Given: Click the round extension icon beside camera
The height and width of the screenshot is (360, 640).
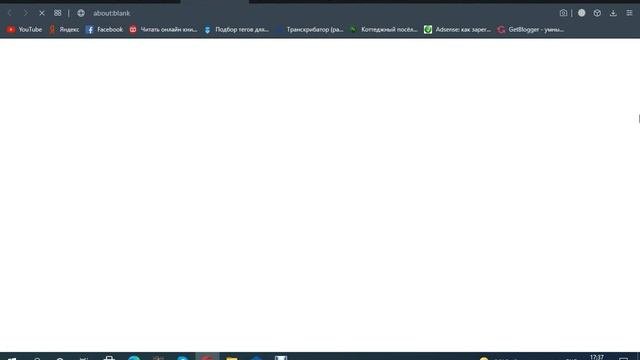Looking at the screenshot, I should coord(581,13).
